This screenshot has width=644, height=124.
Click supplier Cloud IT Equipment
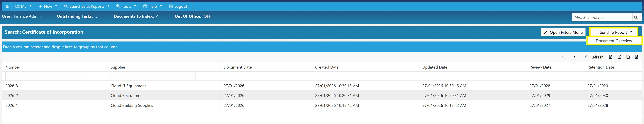(x=128, y=86)
